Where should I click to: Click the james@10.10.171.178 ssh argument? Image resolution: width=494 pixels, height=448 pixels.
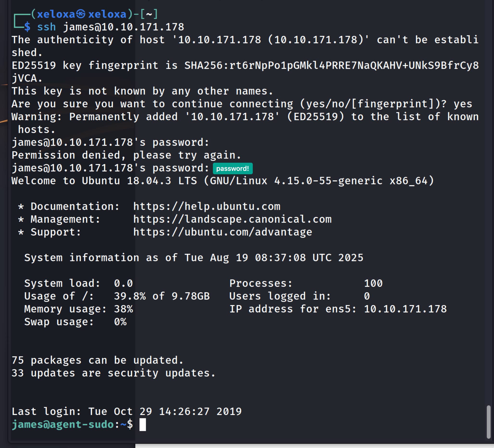click(124, 27)
